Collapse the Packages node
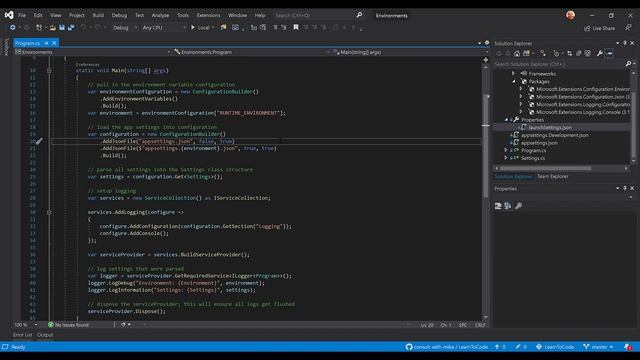The height and width of the screenshot is (360, 640). click(513, 81)
